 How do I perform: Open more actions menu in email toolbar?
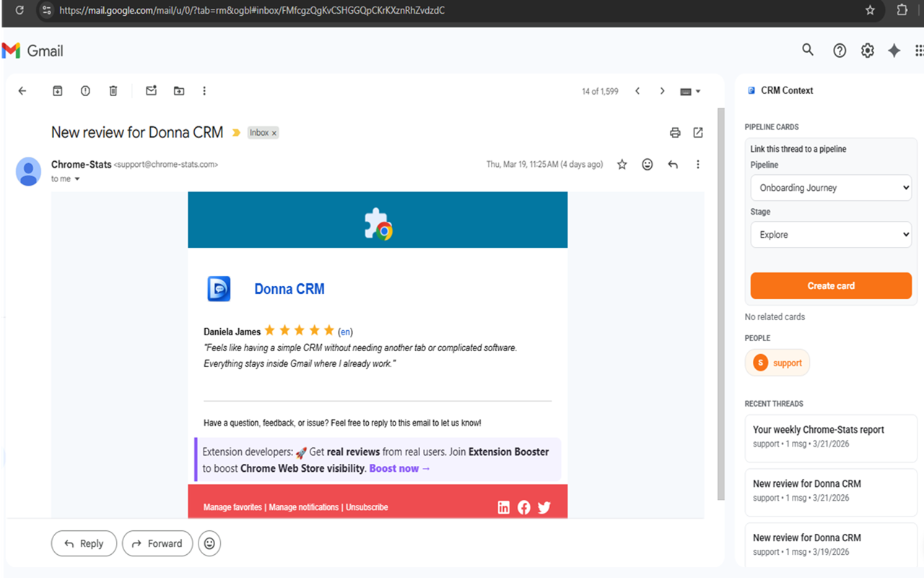click(204, 91)
